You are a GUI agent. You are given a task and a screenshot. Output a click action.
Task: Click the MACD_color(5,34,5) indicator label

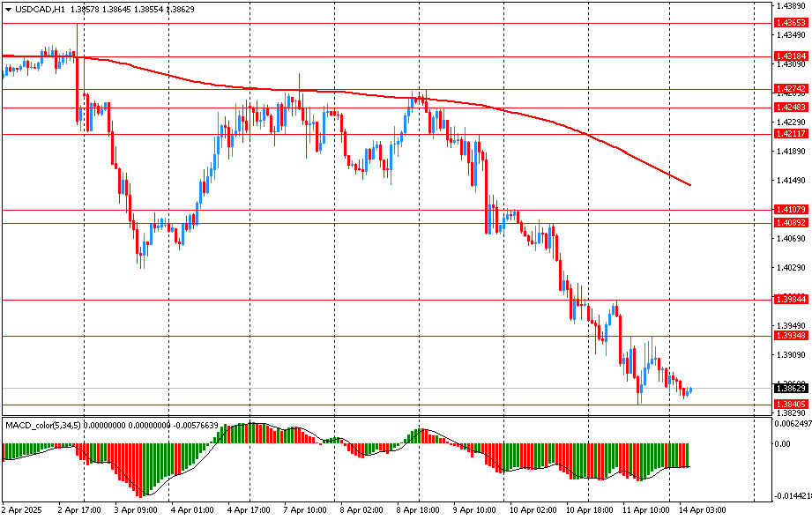(x=43, y=425)
